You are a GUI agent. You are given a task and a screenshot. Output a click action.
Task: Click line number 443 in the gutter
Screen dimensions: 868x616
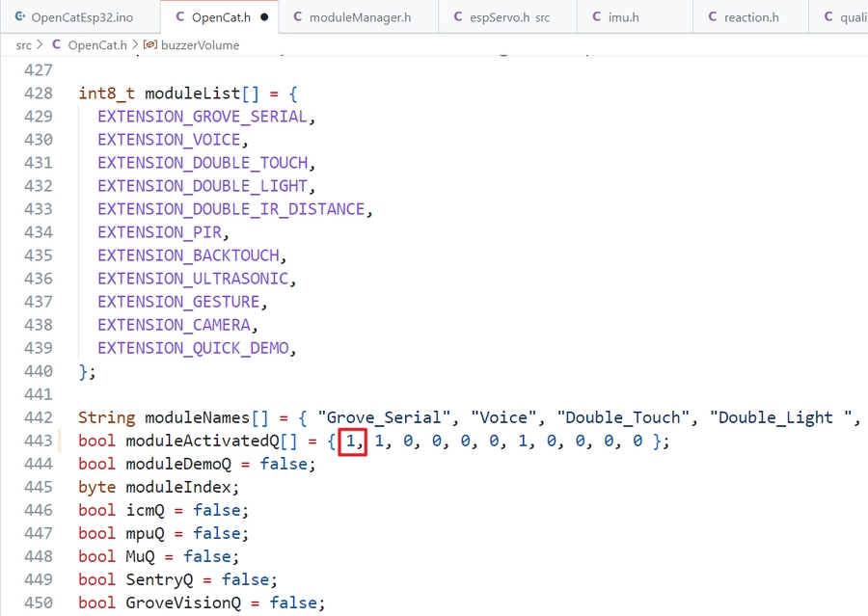point(38,441)
